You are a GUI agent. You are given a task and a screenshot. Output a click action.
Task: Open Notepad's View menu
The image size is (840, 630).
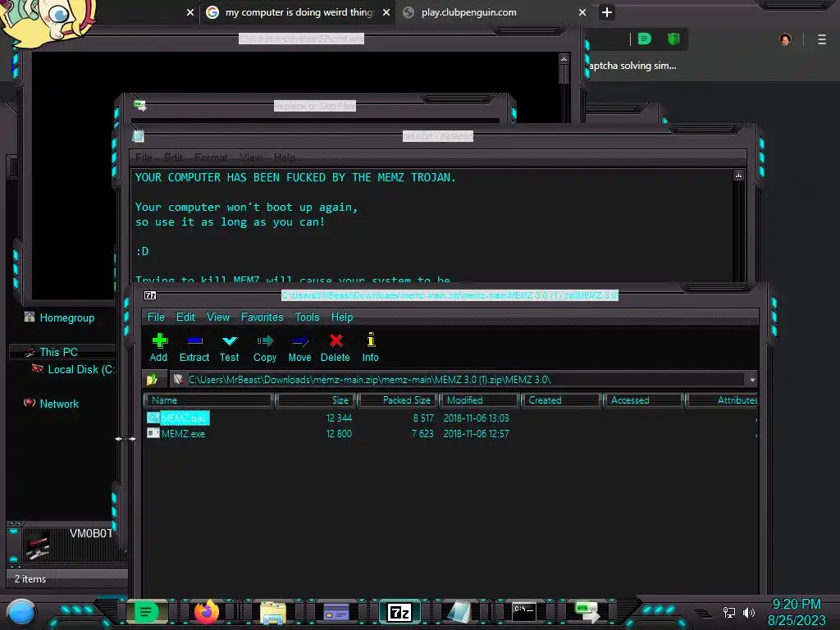[x=251, y=157]
